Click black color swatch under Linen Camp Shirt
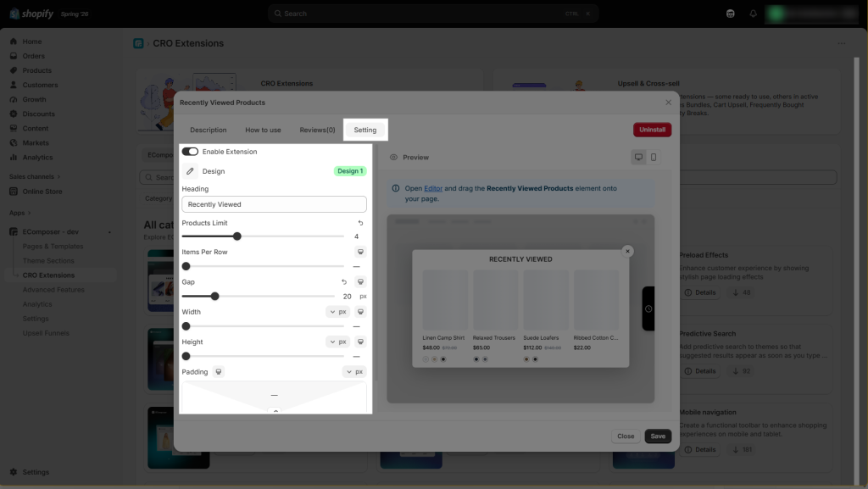 442,359
